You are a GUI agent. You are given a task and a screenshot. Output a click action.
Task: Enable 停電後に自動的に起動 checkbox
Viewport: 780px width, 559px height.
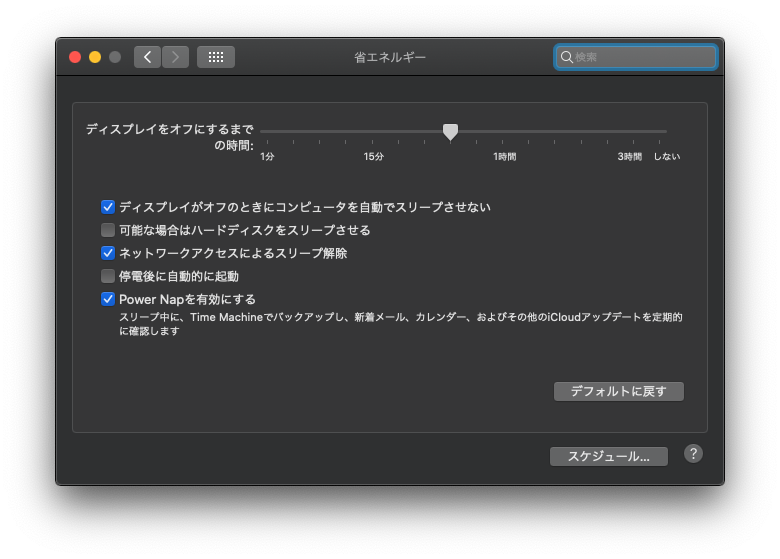108,276
